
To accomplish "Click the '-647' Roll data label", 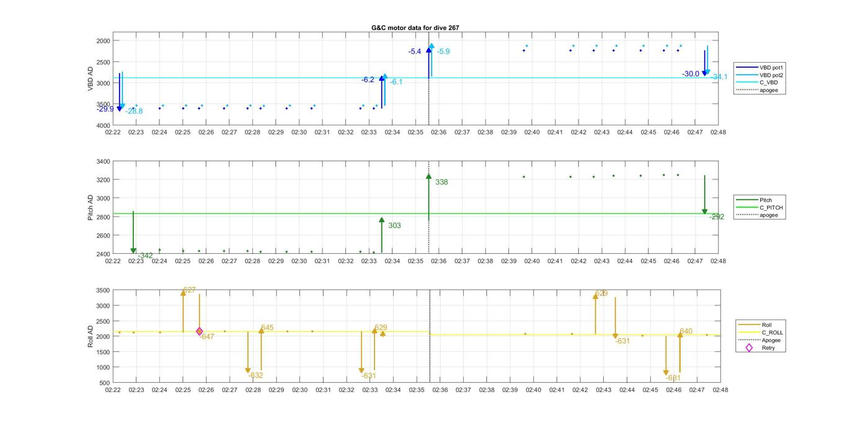I will pos(207,337).
